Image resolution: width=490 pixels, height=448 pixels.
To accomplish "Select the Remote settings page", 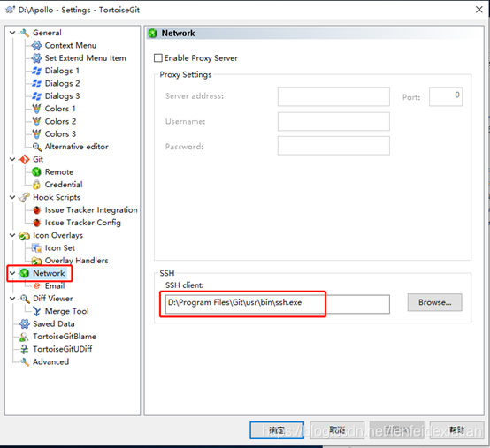I will (x=59, y=172).
